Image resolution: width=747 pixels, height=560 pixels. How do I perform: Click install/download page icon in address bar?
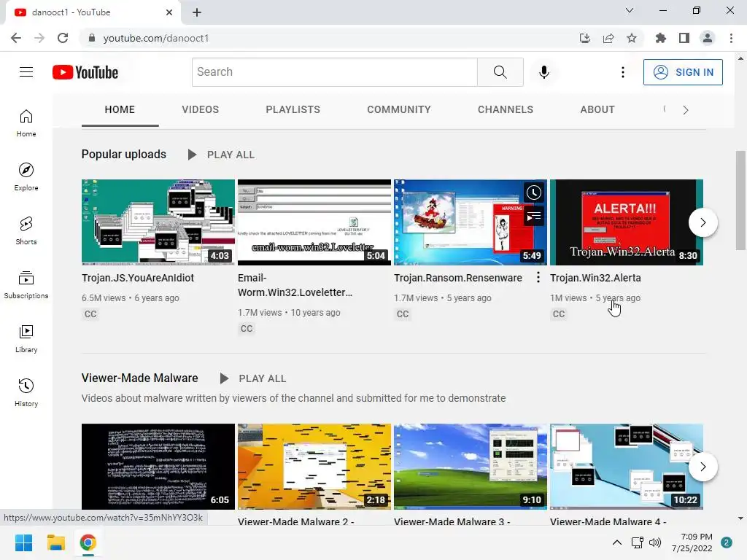[x=585, y=38]
